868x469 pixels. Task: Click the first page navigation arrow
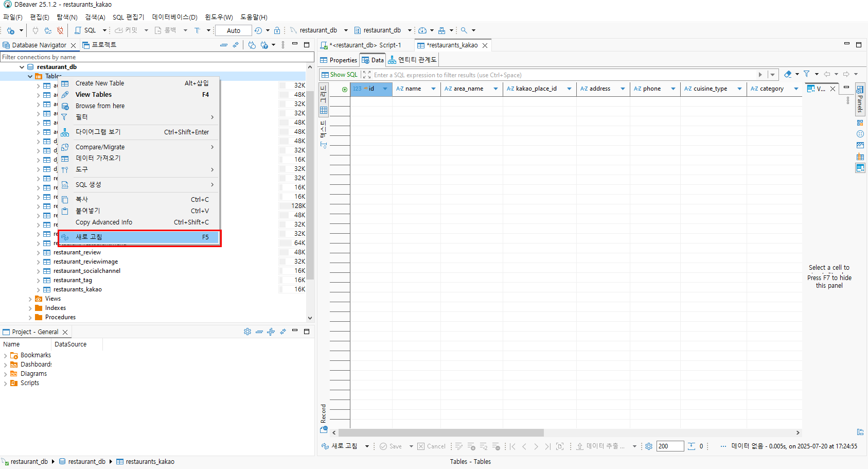point(512,446)
